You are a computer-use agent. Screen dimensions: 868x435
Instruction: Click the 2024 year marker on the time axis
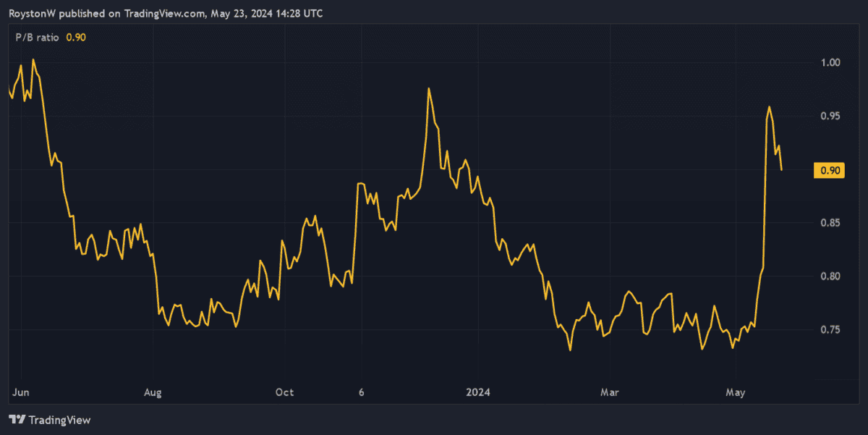click(x=477, y=392)
